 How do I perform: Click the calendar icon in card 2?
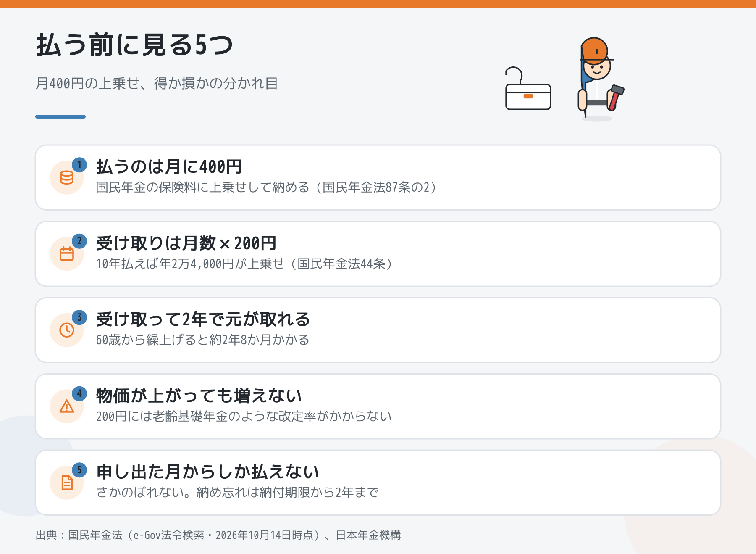pos(67,254)
